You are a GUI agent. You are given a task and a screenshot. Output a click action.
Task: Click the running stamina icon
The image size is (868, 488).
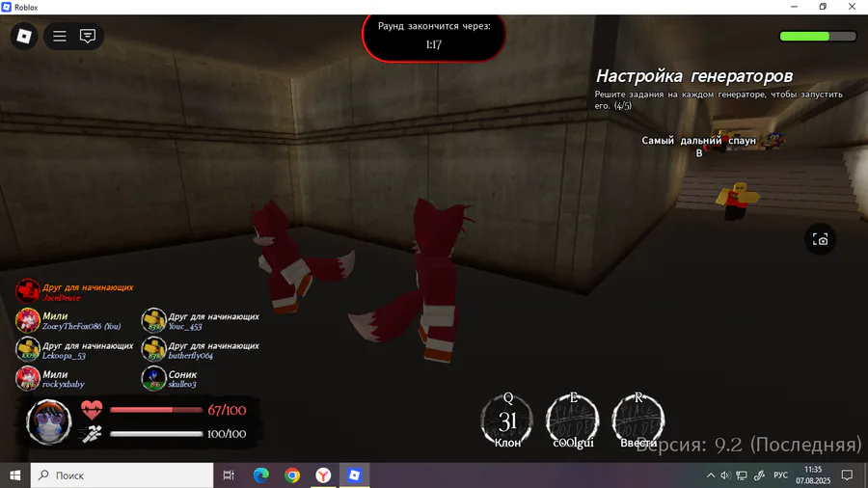pyautogui.click(x=92, y=434)
